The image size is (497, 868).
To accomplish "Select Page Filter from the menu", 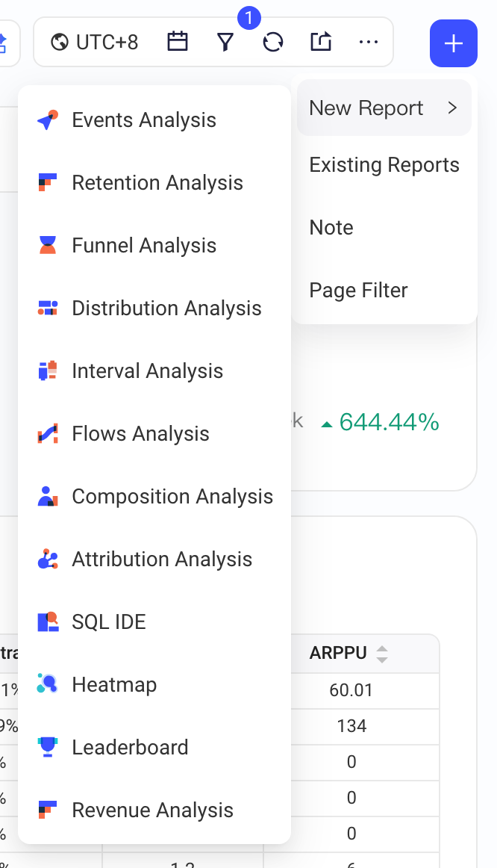I will (384, 290).
